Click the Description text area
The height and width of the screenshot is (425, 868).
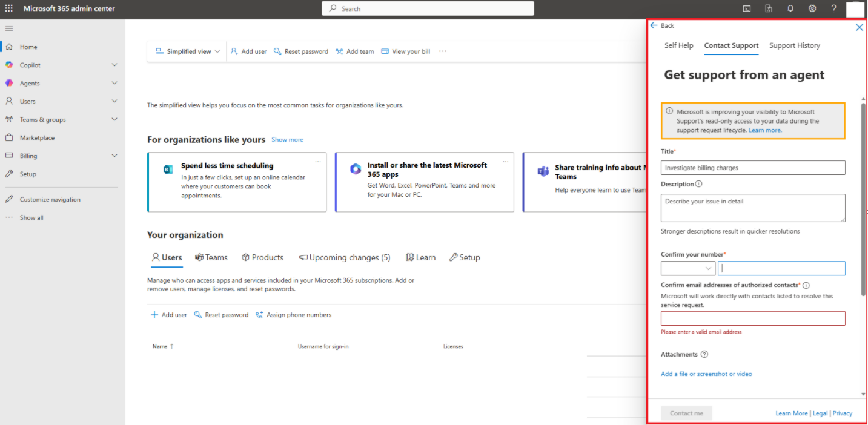753,208
